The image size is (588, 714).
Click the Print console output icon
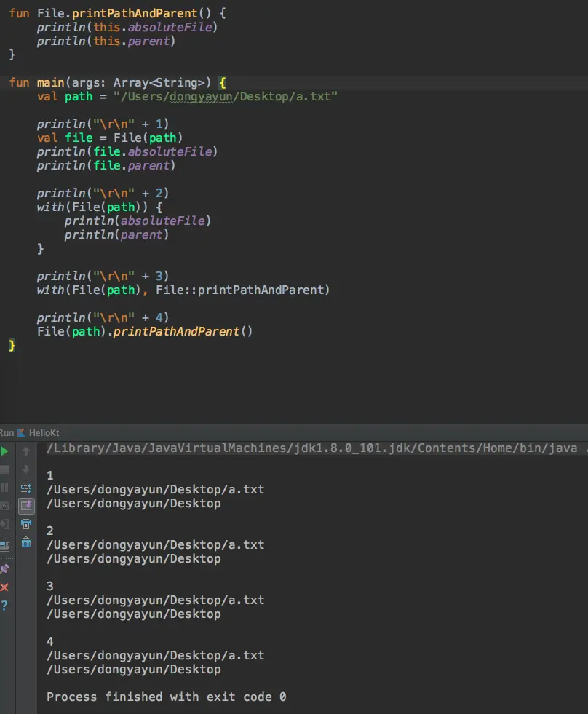26,524
